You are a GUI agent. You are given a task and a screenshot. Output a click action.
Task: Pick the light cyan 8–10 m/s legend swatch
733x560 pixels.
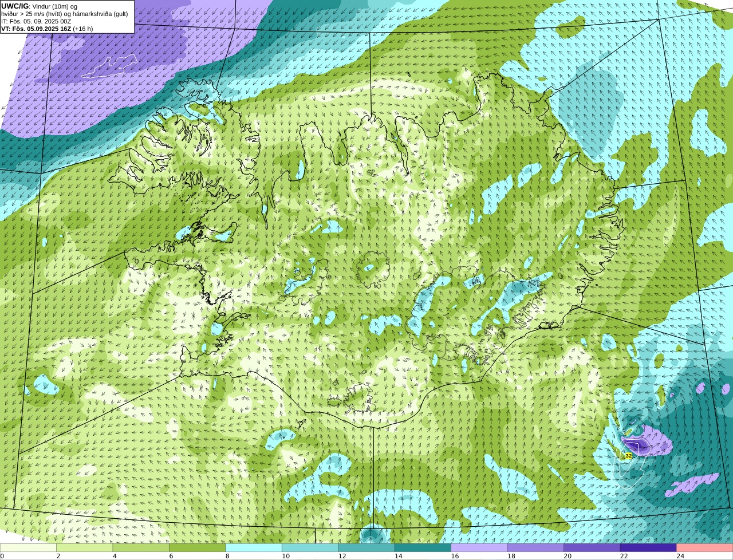tap(254, 547)
